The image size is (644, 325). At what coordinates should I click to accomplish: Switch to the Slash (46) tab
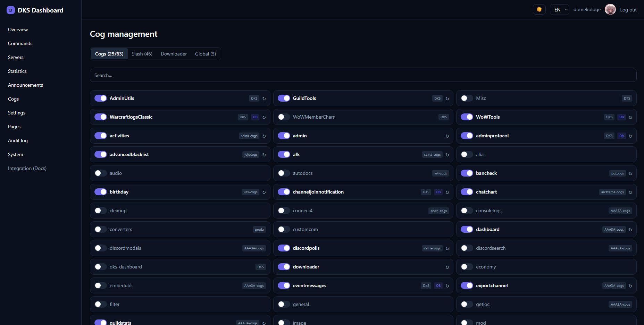pyautogui.click(x=142, y=54)
